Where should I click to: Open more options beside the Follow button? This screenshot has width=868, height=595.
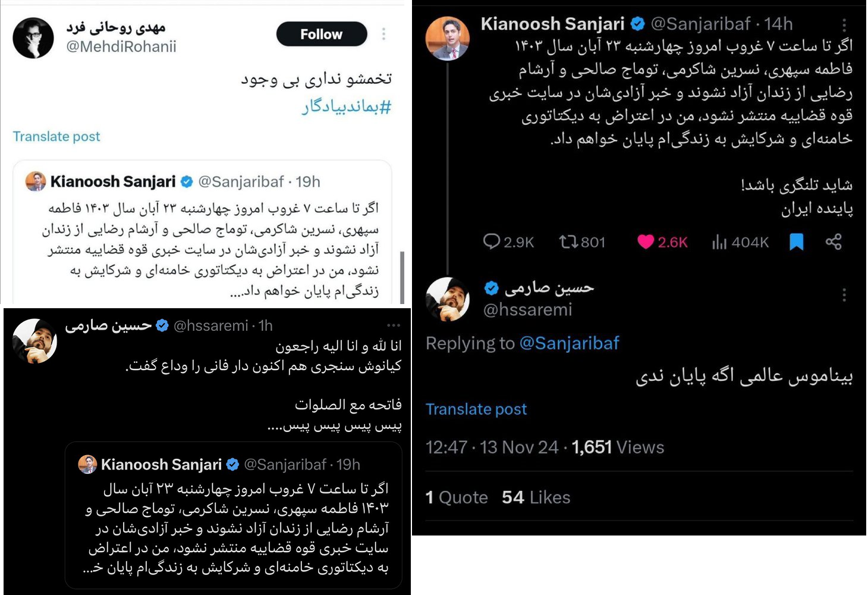[x=384, y=34]
